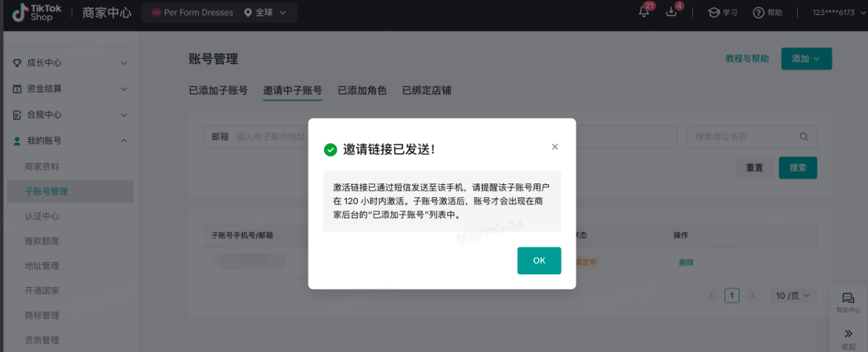868x352 pixels.
Task: Go to the previous page arrow
Action: click(x=712, y=296)
